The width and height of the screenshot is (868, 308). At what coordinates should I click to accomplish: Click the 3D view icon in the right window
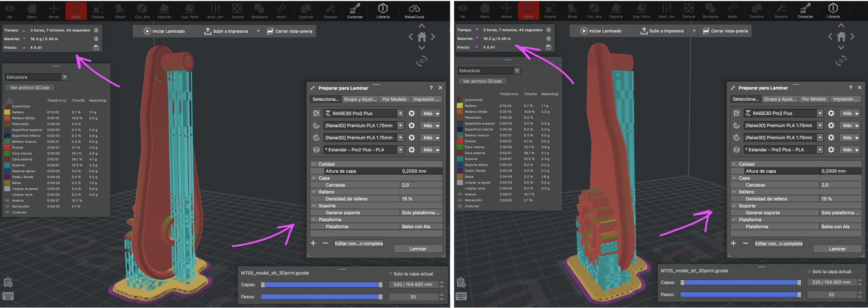pyautogui.click(x=841, y=61)
